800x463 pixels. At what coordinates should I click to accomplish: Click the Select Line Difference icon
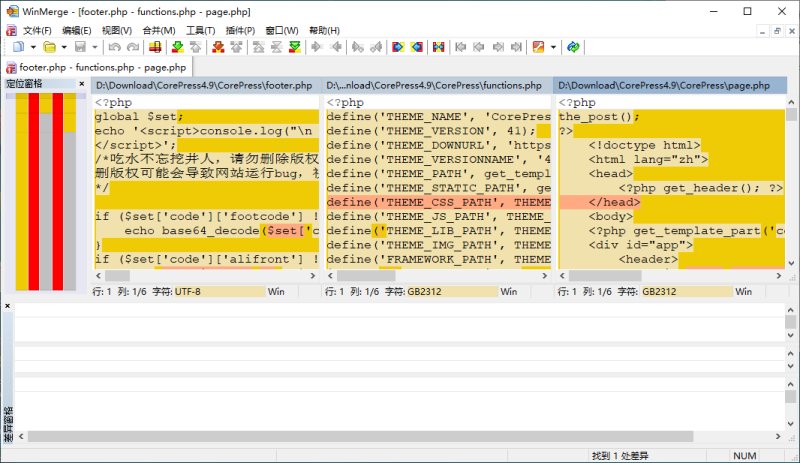click(x=155, y=47)
